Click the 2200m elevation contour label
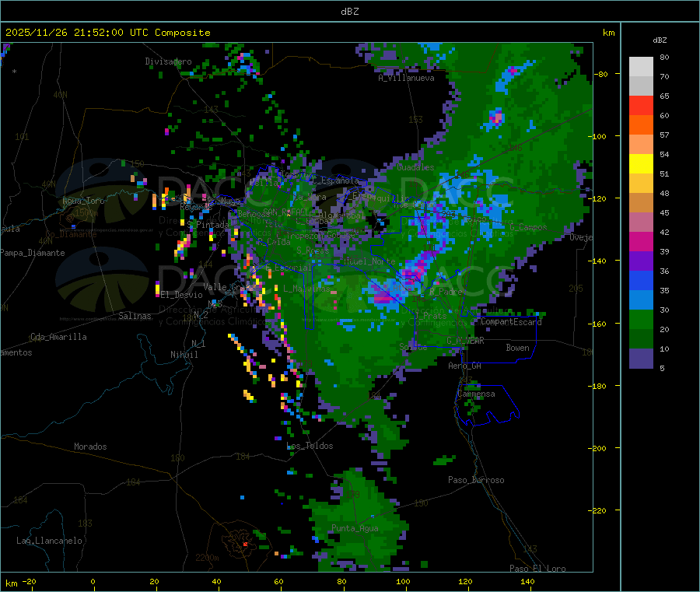 [207, 558]
